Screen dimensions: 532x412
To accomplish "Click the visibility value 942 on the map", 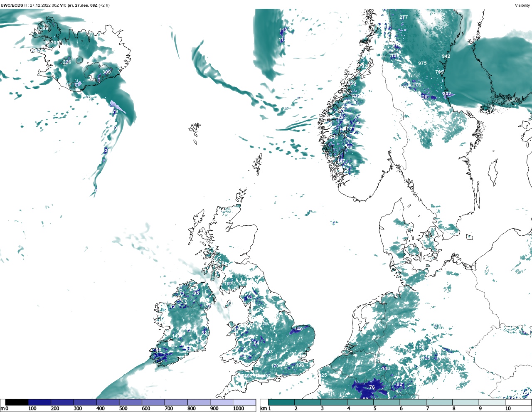I will (446, 56).
